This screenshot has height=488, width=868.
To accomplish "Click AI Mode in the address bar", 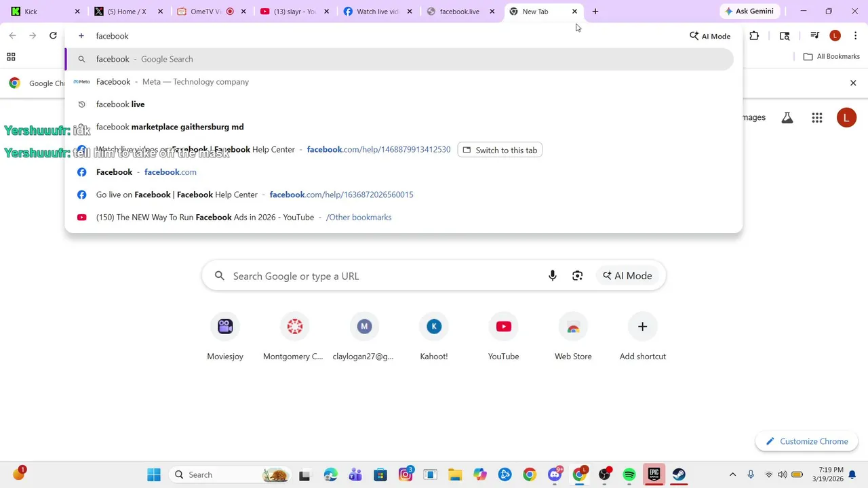I will pos(710,36).
